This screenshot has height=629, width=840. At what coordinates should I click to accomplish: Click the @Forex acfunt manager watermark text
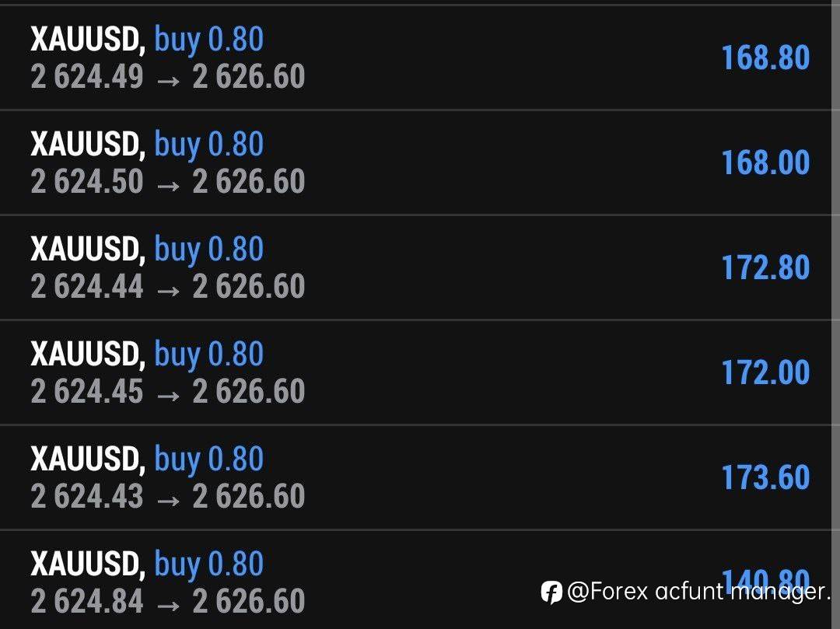pyautogui.click(x=698, y=592)
